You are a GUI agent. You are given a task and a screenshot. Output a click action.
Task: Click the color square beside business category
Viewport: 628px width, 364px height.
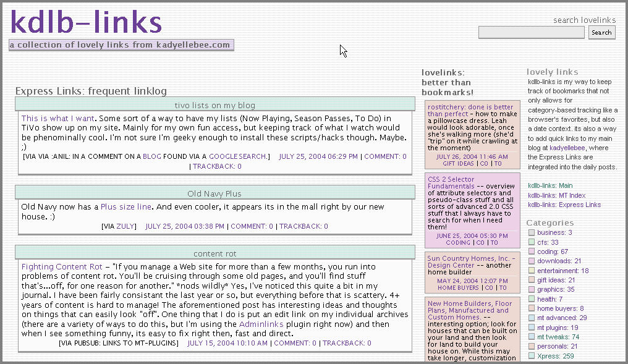531,233
